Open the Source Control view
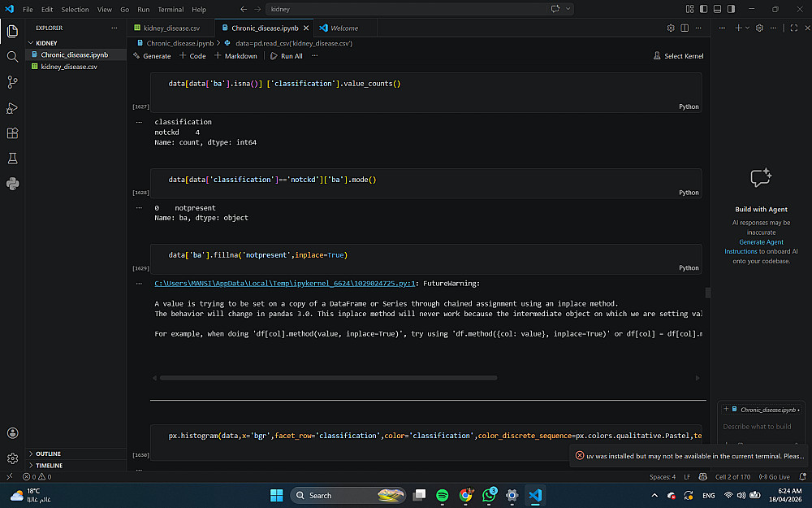Image resolution: width=812 pixels, height=508 pixels. (x=12, y=82)
